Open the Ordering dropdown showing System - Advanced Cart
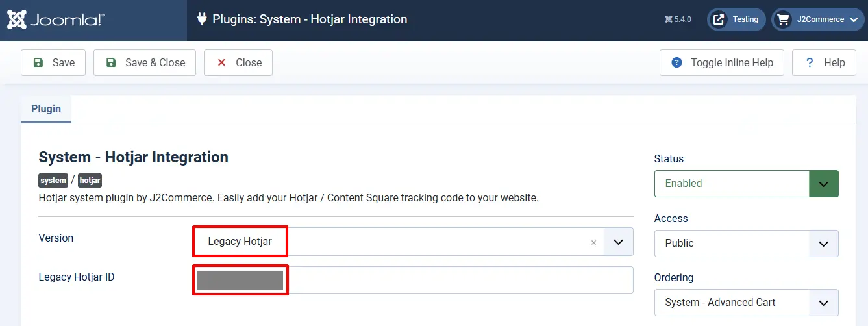 point(747,303)
